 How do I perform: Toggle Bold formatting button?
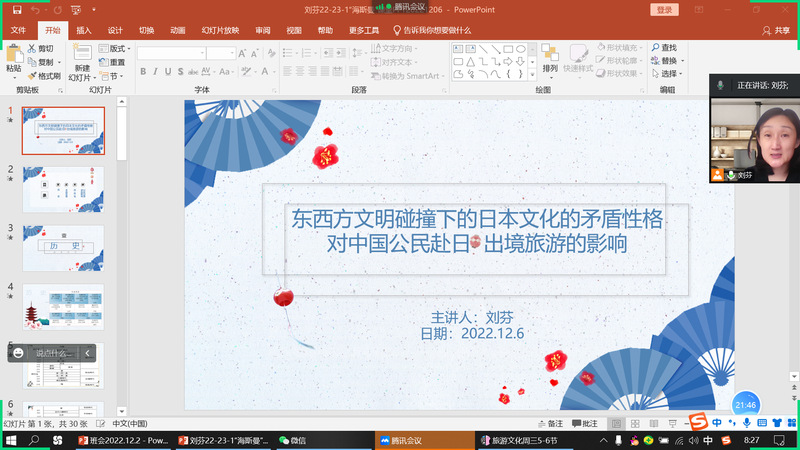(143, 72)
